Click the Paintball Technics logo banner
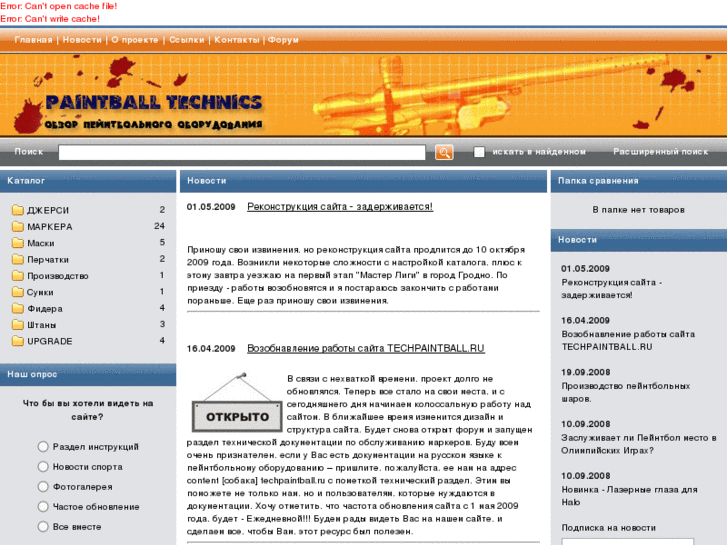This screenshot has width=727, height=545. point(364,95)
